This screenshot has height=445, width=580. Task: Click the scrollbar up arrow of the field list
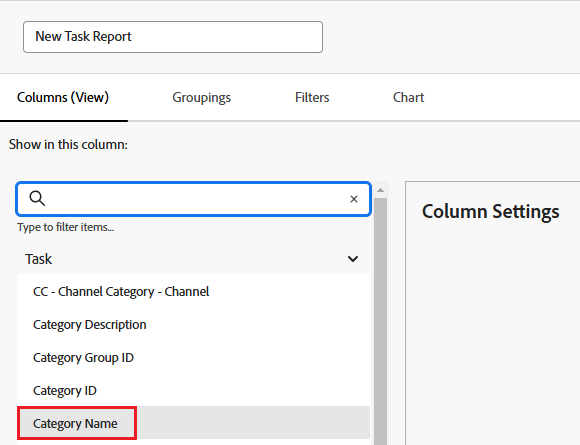tap(380, 191)
